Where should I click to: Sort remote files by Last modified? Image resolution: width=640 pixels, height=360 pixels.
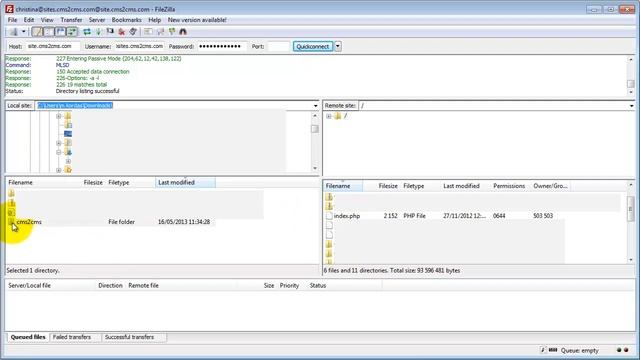point(465,186)
